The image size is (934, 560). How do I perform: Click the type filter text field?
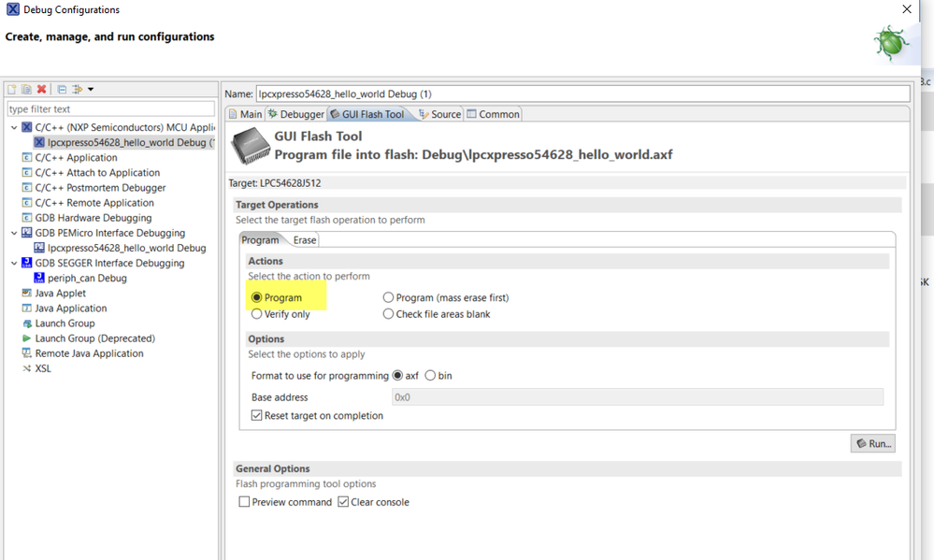click(110, 109)
